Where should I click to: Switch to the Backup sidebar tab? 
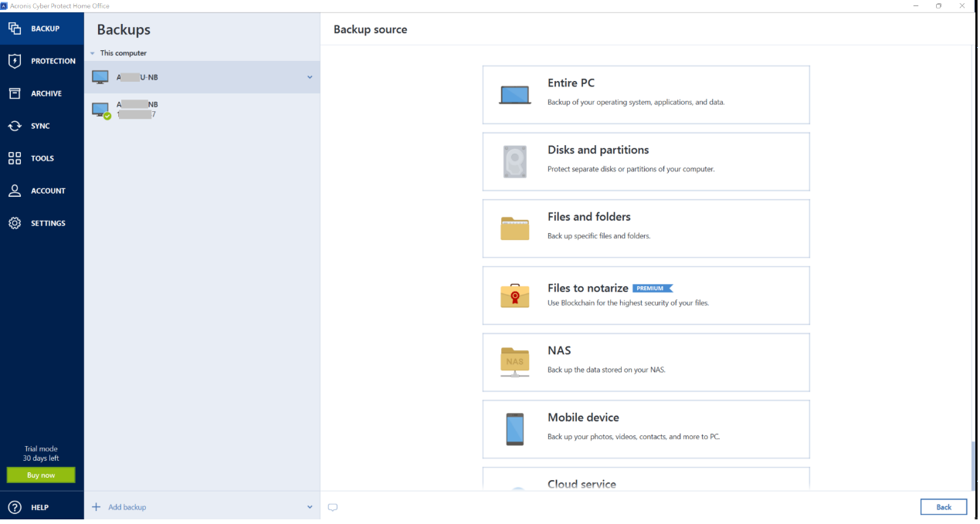click(x=42, y=29)
